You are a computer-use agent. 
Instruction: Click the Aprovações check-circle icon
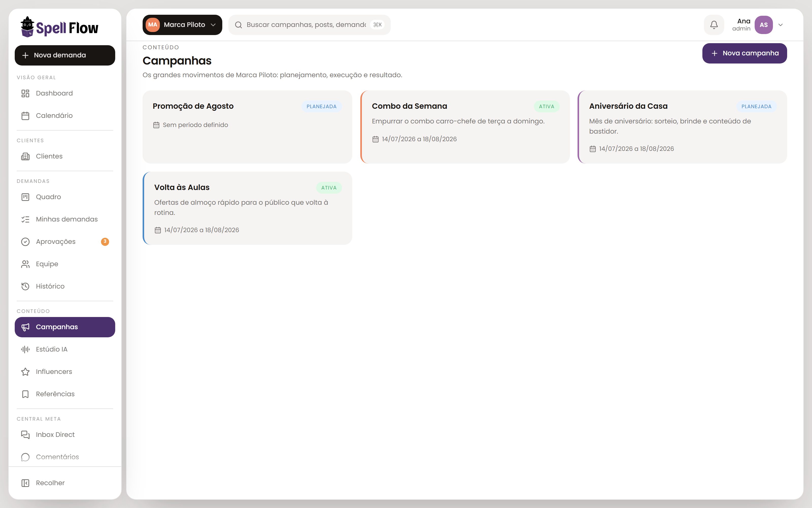click(x=25, y=242)
